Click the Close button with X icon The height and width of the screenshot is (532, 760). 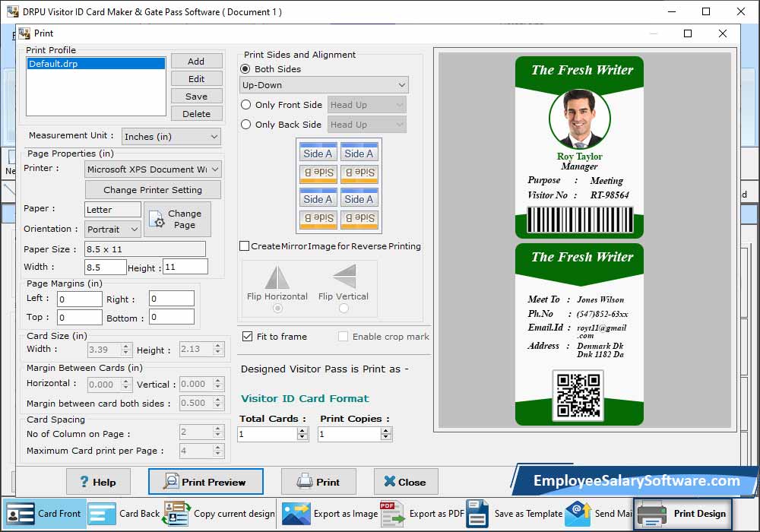(406, 482)
